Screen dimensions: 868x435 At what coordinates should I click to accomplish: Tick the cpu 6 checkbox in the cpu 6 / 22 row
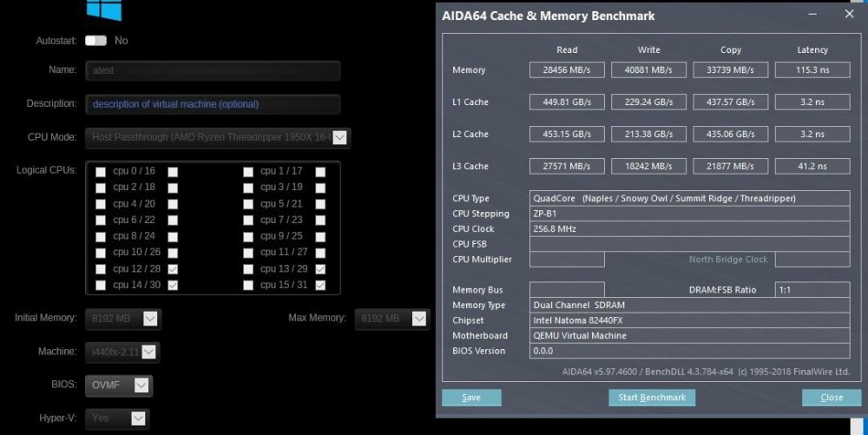tap(100, 221)
